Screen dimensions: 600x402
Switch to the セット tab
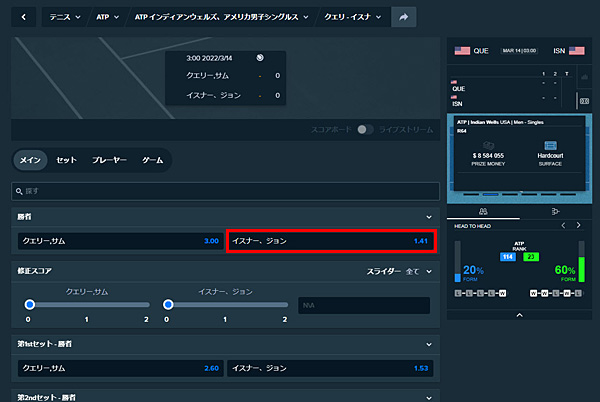pyautogui.click(x=66, y=160)
